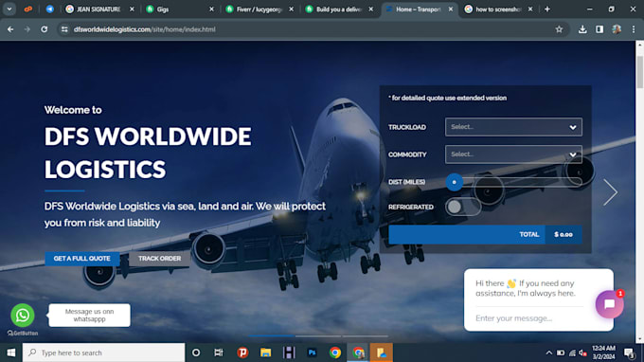This screenshot has height=362, width=644.
Task: Open the purple live chat bubble
Action: point(610,304)
